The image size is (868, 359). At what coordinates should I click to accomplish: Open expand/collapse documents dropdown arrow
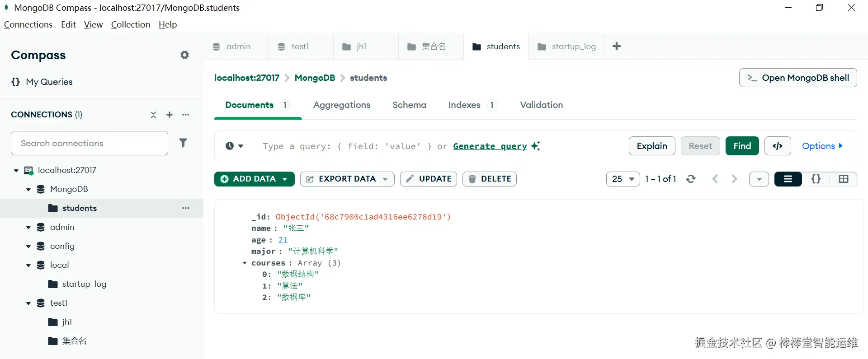pos(759,179)
